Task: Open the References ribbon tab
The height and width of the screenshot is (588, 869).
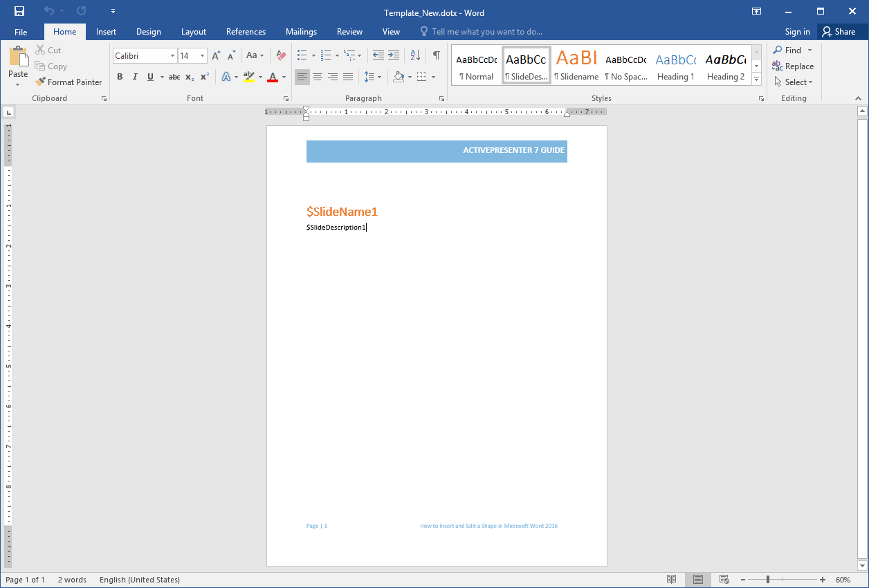Action: click(246, 31)
